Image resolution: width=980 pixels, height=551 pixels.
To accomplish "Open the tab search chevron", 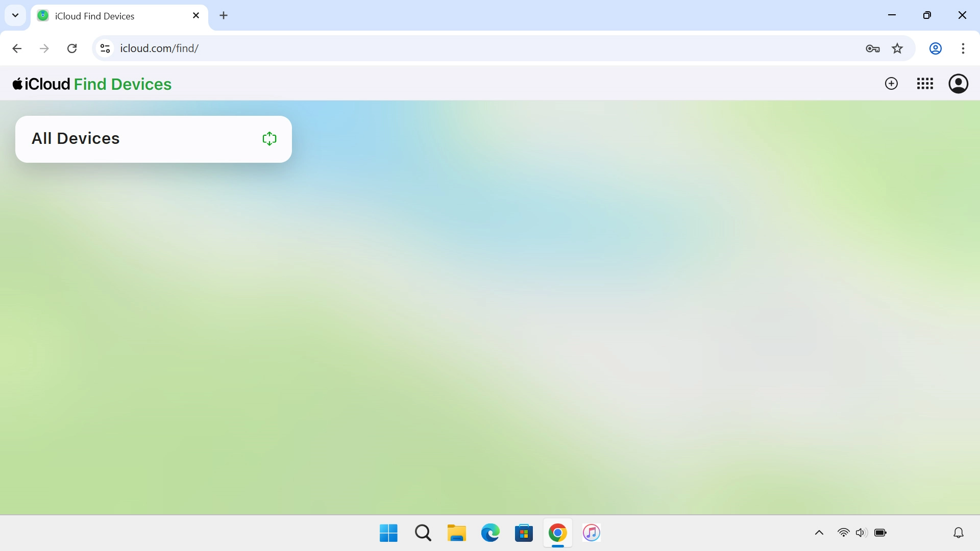I will coord(15,15).
